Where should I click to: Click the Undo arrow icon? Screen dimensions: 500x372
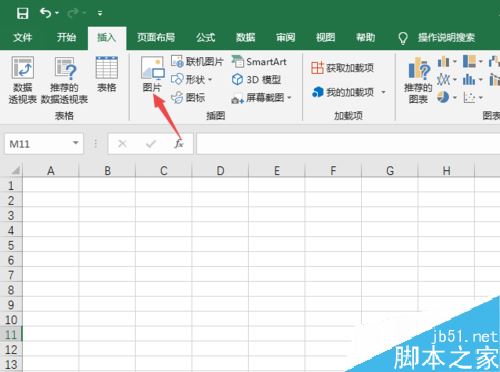tap(46, 13)
